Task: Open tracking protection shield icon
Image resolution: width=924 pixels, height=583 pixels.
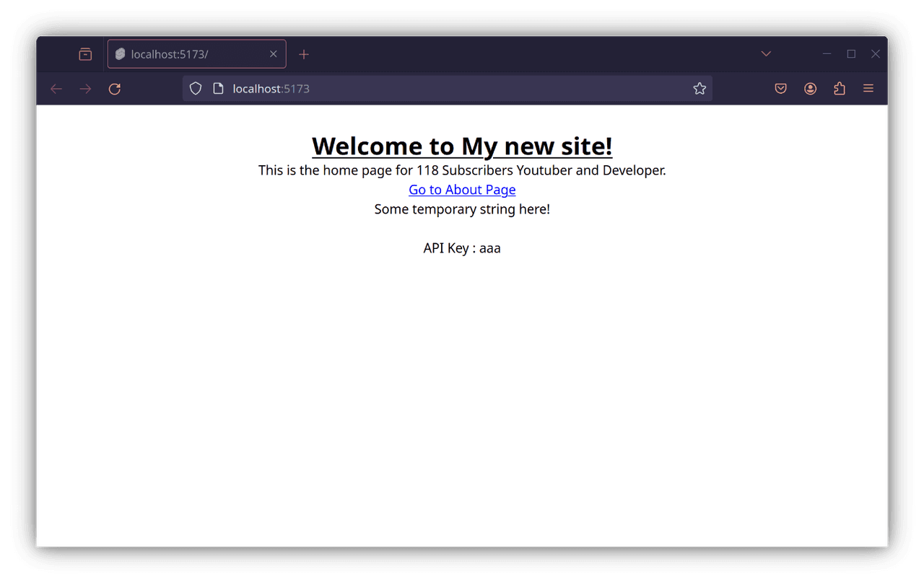Action: pyautogui.click(x=196, y=89)
